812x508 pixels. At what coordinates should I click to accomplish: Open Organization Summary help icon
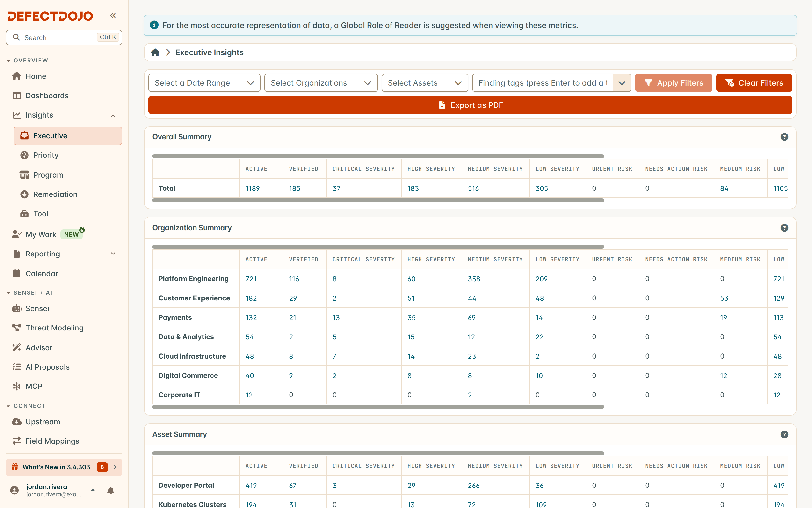784,228
